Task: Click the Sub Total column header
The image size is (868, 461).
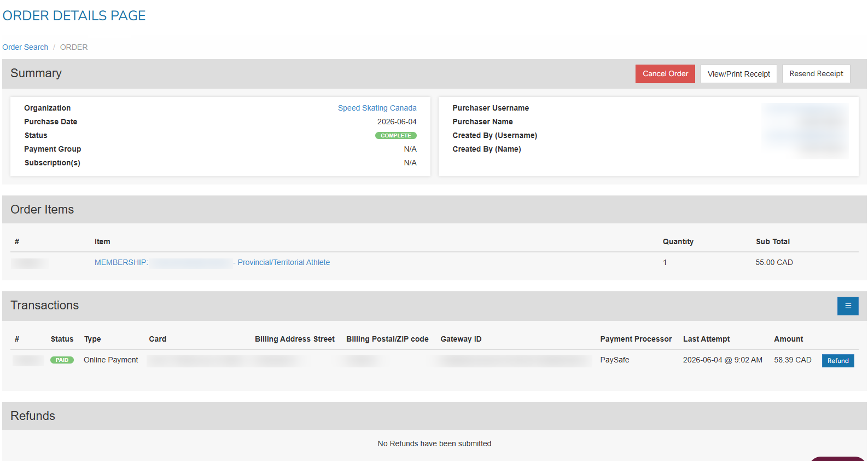Action: tap(773, 241)
